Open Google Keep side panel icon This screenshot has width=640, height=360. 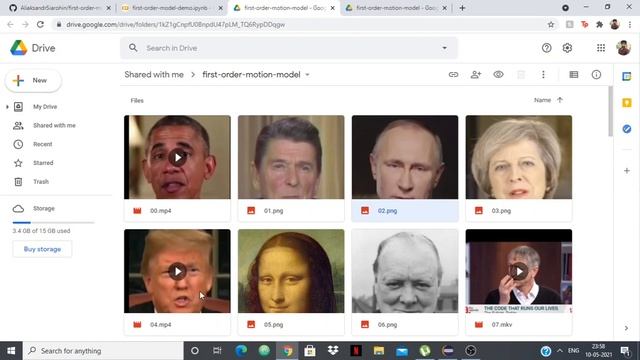pyautogui.click(x=627, y=102)
